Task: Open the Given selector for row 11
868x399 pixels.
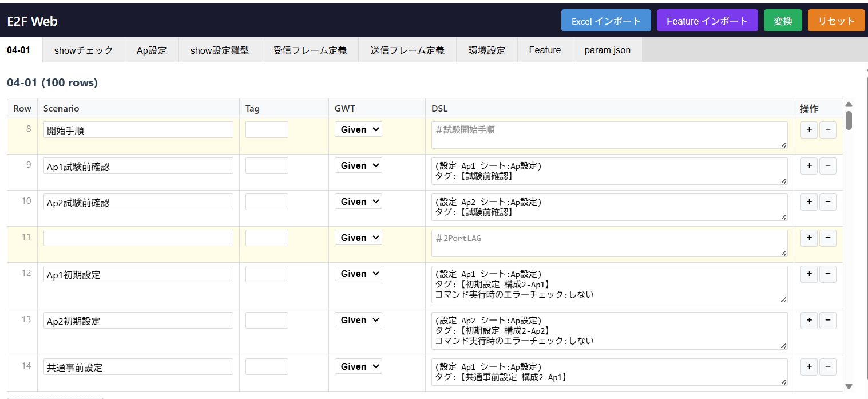Action: [358, 237]
